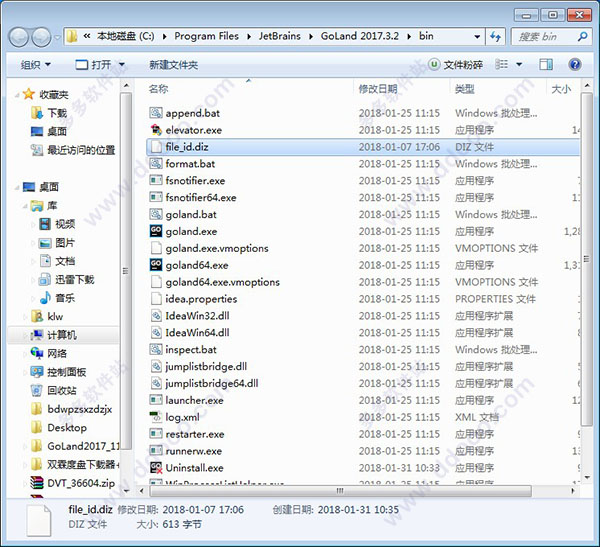Open the view options dropdown arrow
The height and width of the screenshot is (547, 600).
[x=519, y=64]
